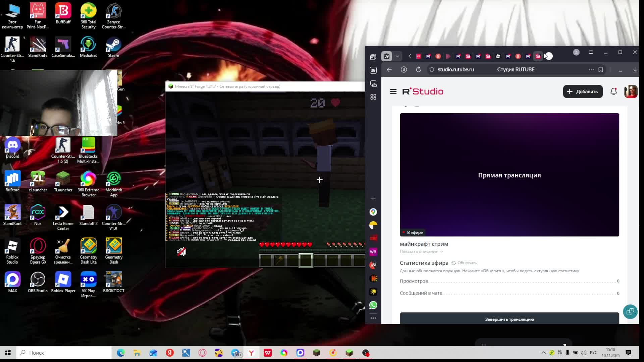Image resolution: width=644 pixels, height=362 pixels.
Task: Click 'Завершить трансляцию' to end stream
Action: tap(509, 319)
